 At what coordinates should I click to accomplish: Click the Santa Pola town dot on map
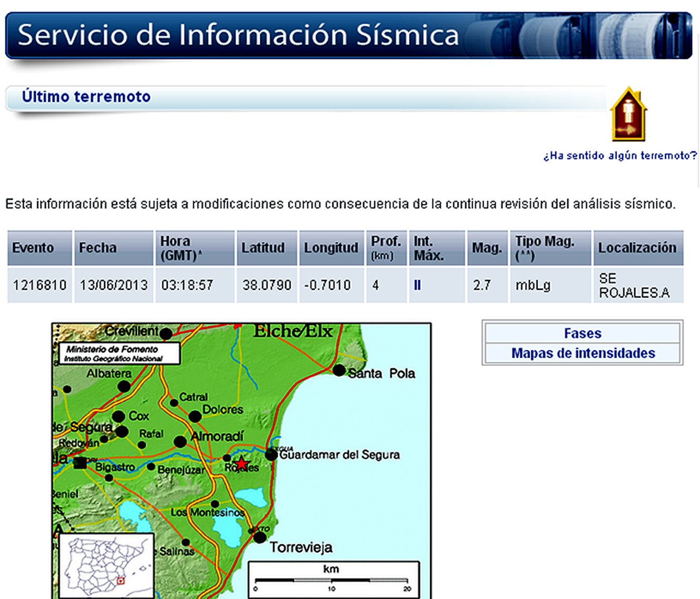[339, 370]
